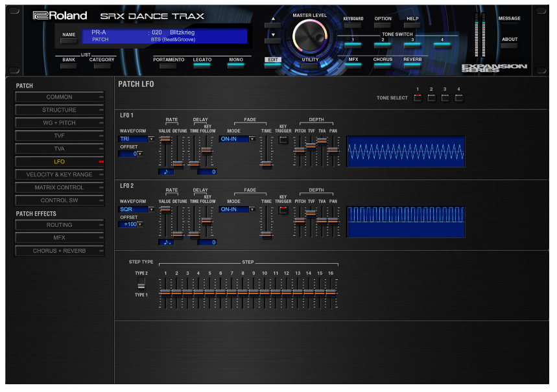Select Tone 1 button

(418, 98)
